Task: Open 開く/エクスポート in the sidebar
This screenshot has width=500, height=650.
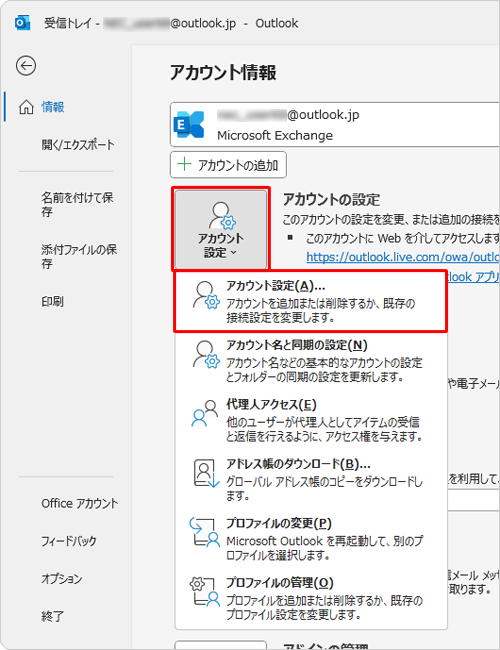Action: [x=78, y=145]
